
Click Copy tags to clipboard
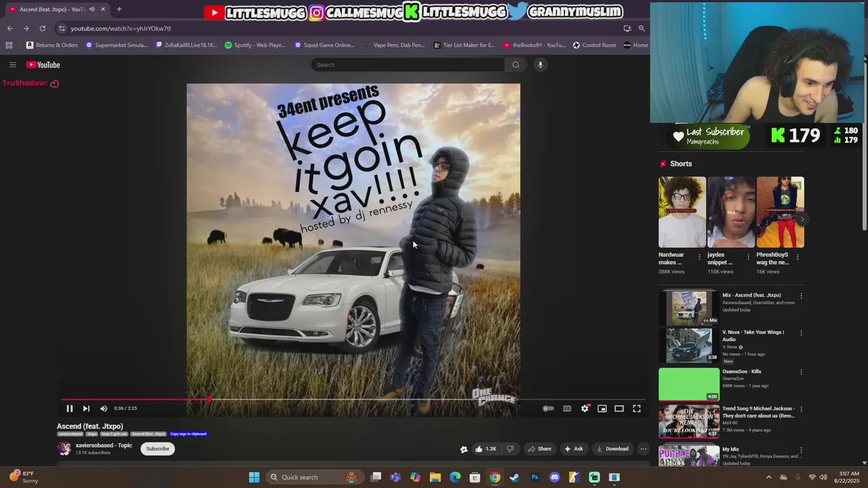[188, 434]
